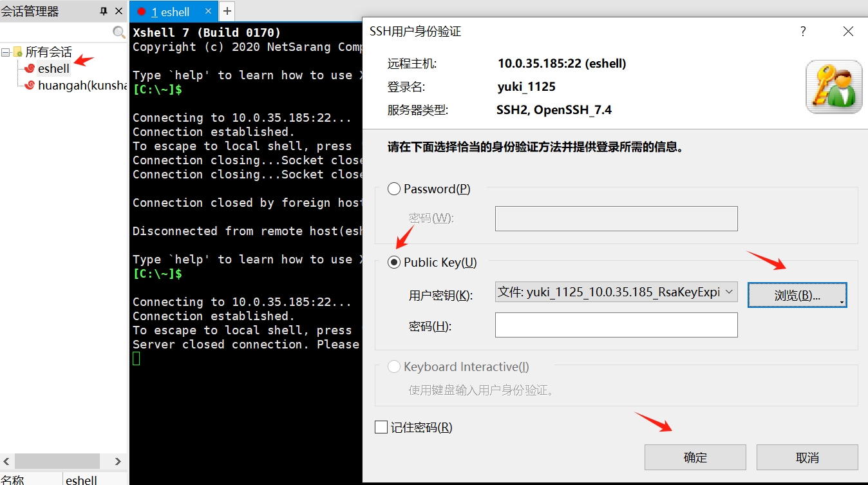Viewport: 868px width, 485px height.
Task: Click the dialog help question mark
Action: click(x=803, y=32)
